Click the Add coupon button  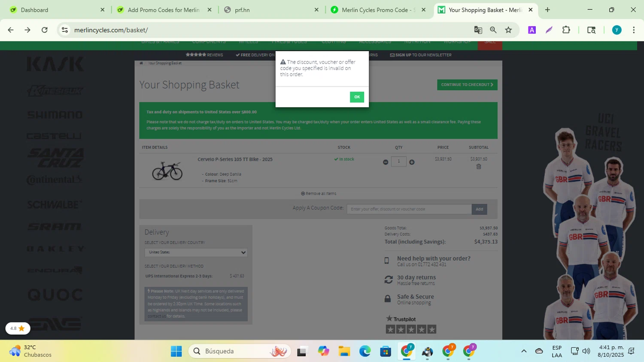click(479, 209)
